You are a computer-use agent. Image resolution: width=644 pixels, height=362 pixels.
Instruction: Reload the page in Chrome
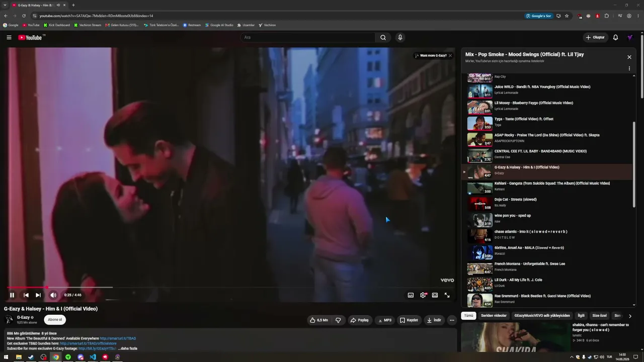coord(24,16)
